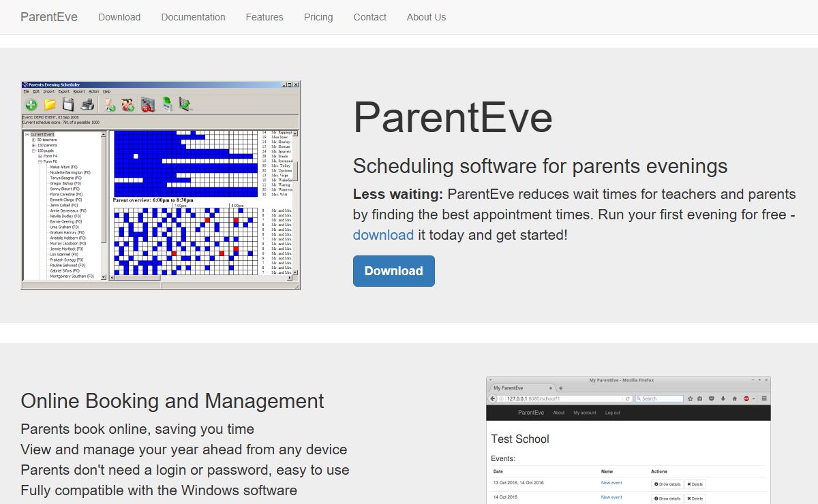Image resolution: width=818 pixels, height=504 pixels.
Task: Close the My ParentEve tab in Firefox screenshot
Action: (551, 388)
